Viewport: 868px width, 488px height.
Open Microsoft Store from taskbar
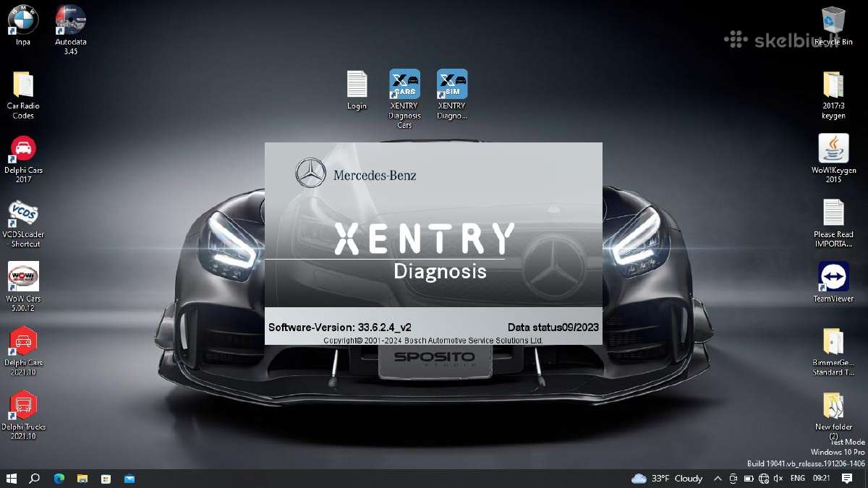click(106, 479)
